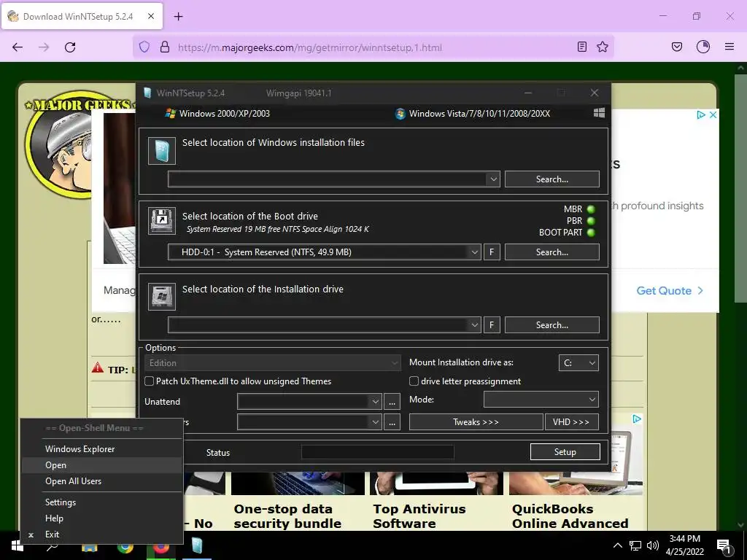Switch to Windows 2000/XP/2003 tab
Image resolution: width=747 pixels, height=560 pixels.
point(217,113)
